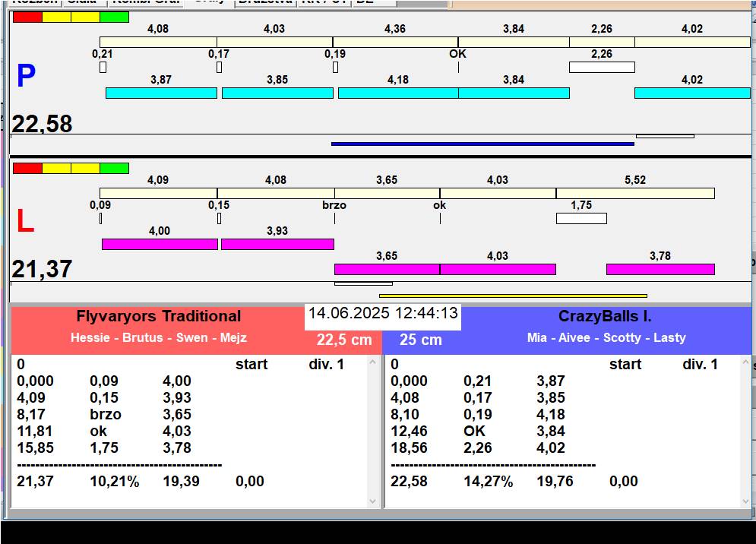Screen dimensions: 756x544
Task: Click the green start light in lane L
Action: point(114,168)
